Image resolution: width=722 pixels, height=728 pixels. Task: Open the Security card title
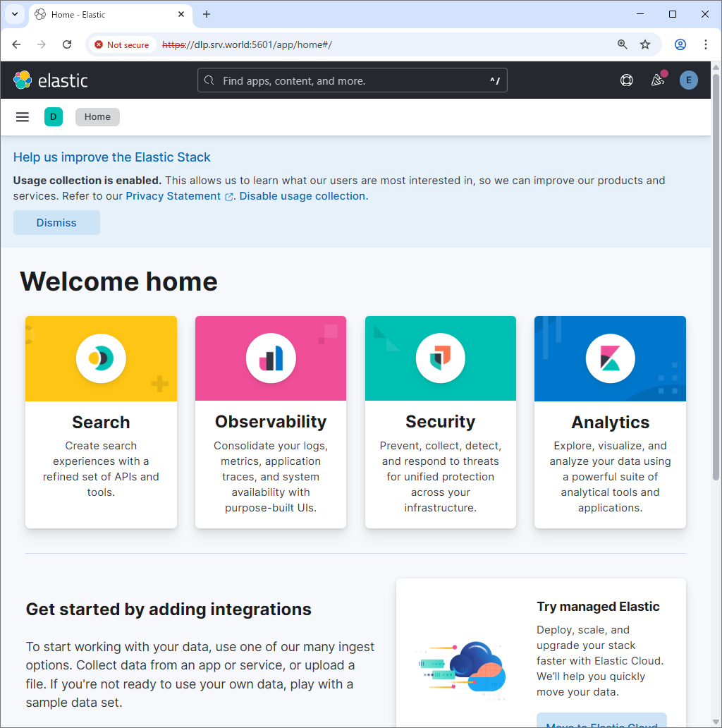441,422
